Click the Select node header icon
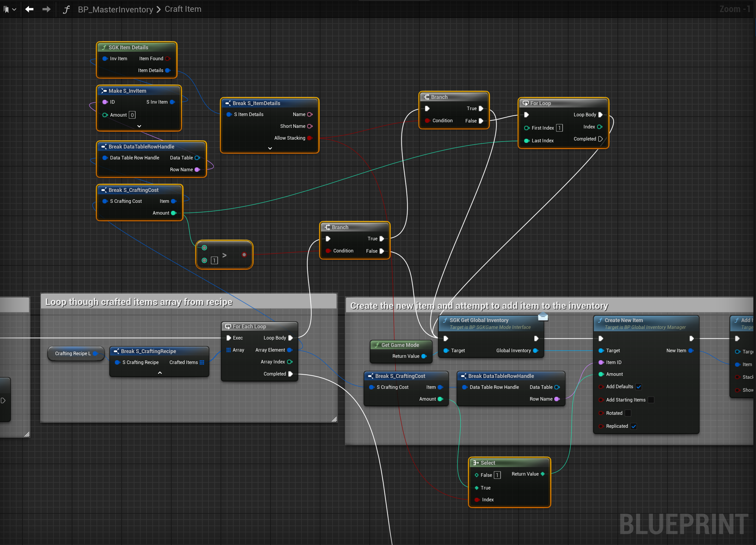The width and height of the screenshot is (756, 545). point(476,463)
